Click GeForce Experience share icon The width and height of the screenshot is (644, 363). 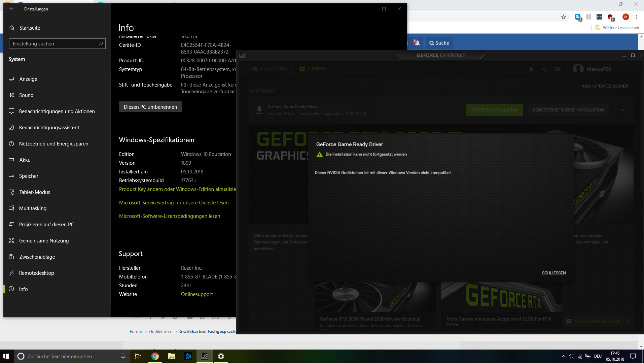pyautogui.click(x=544, y=69)
